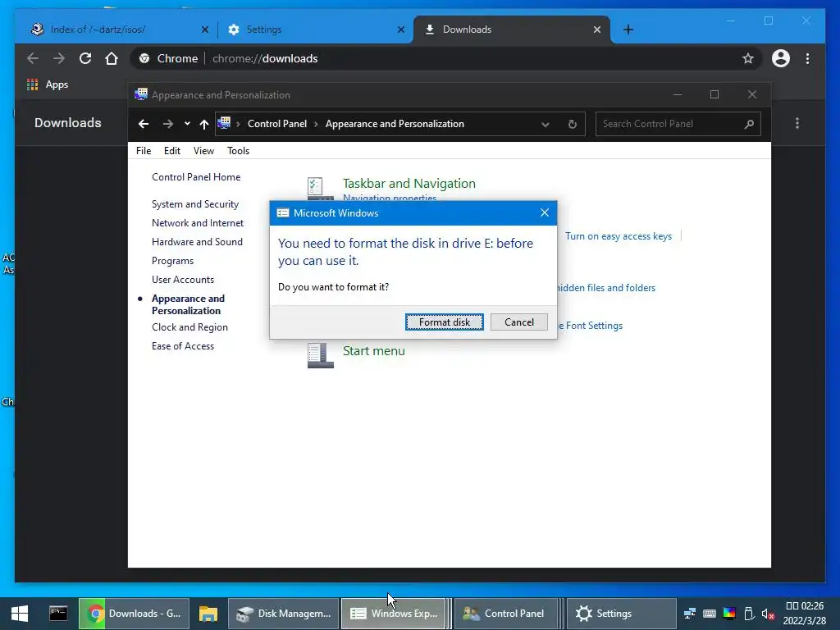Switch to Windows Explorer taskbar button

point(395,614)
